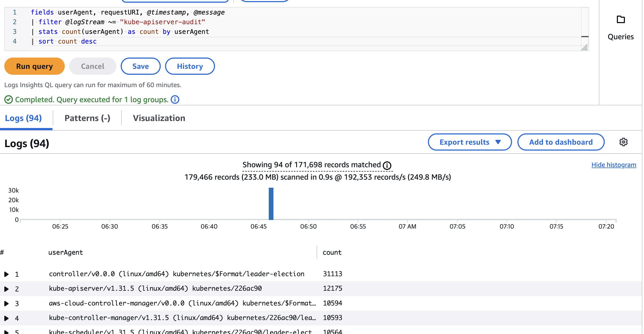Expand result row 2 kube-apiserver
644x334 pixels.
tap(6, 289)
